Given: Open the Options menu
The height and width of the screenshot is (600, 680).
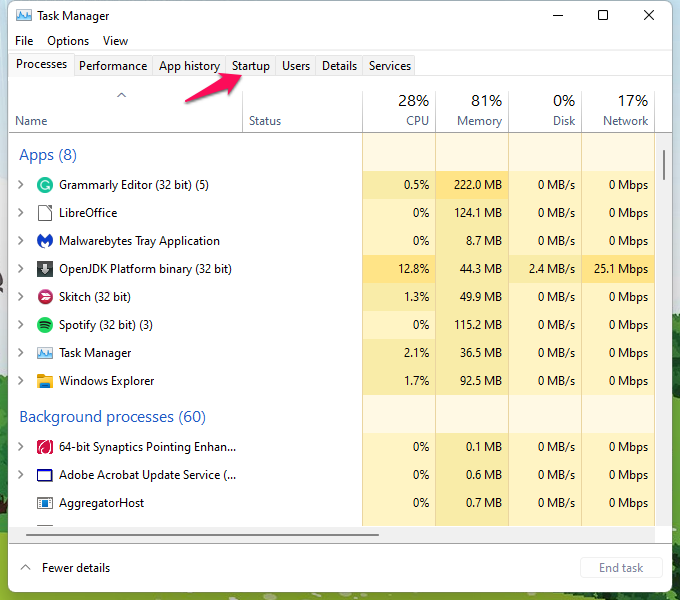Looking at the screenshot, I should [68, 41].
